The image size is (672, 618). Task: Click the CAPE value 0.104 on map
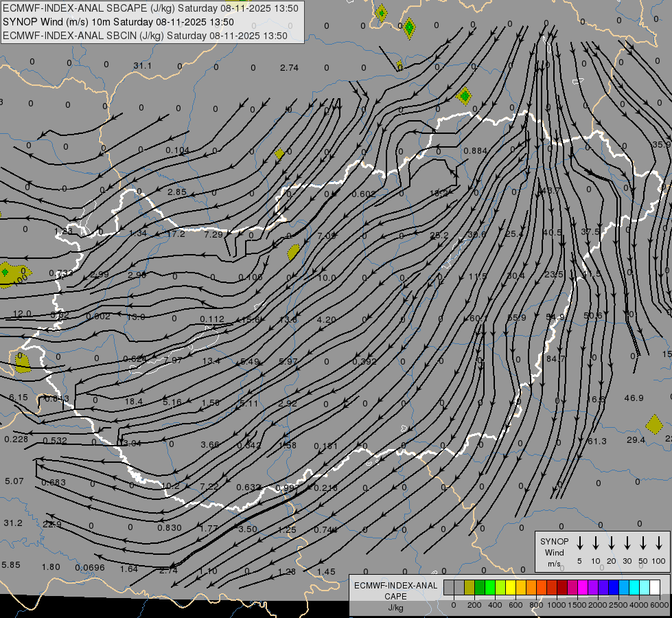click(177, 150)
